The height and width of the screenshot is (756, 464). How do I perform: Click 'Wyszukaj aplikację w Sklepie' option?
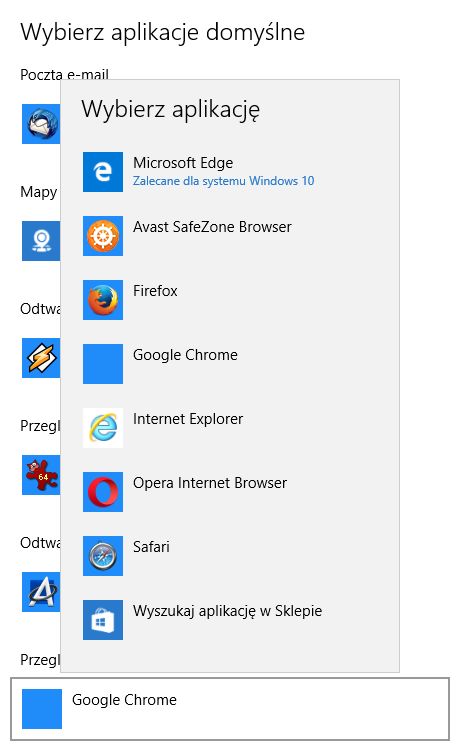(228, 611)
